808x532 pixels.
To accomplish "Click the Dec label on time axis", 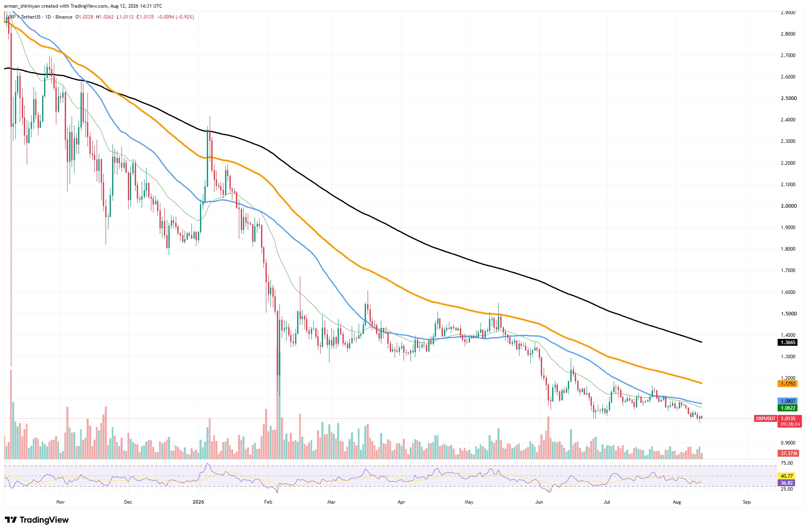I will click(128, 502).
